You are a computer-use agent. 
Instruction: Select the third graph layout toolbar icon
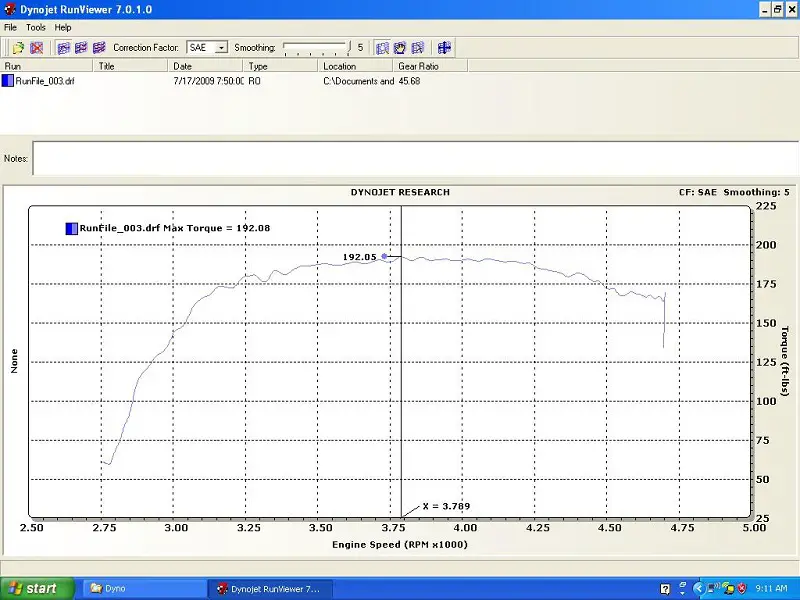coord(99,48)
